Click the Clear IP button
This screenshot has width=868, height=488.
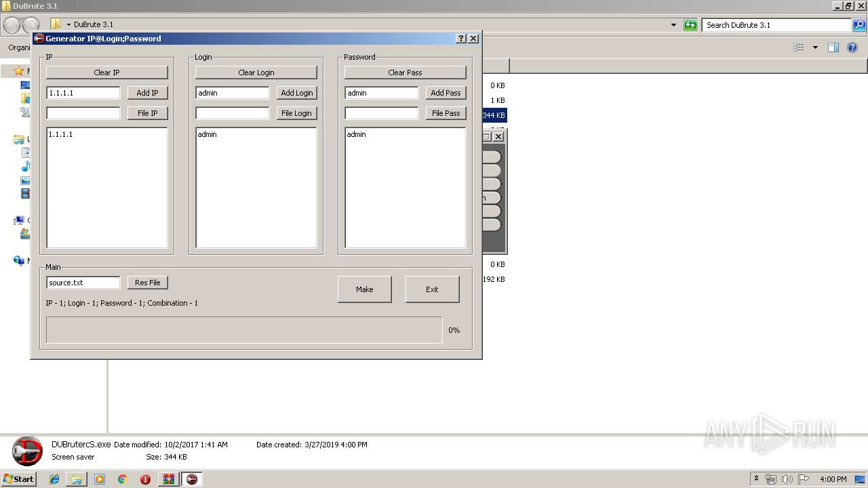pos(107,73)
